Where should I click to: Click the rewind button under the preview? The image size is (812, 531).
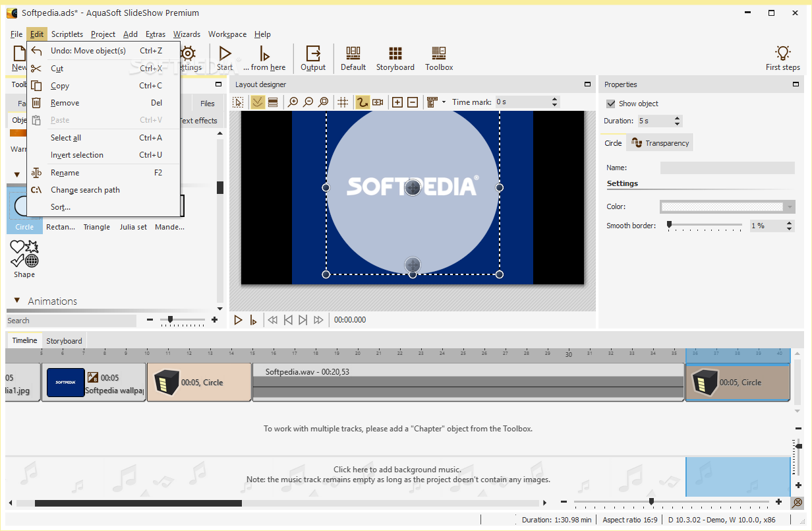272,320
